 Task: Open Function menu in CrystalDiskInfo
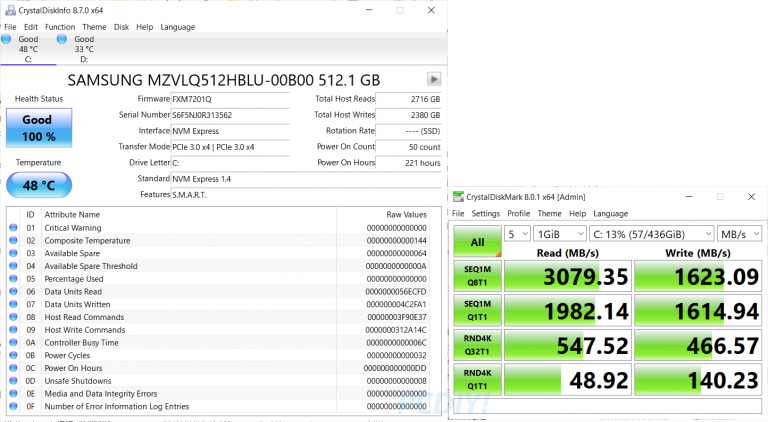60,27
